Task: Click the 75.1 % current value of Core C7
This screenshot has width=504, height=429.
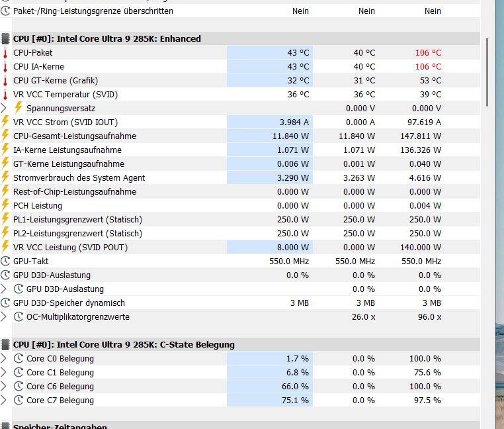Action: click(x=295, y=400)
